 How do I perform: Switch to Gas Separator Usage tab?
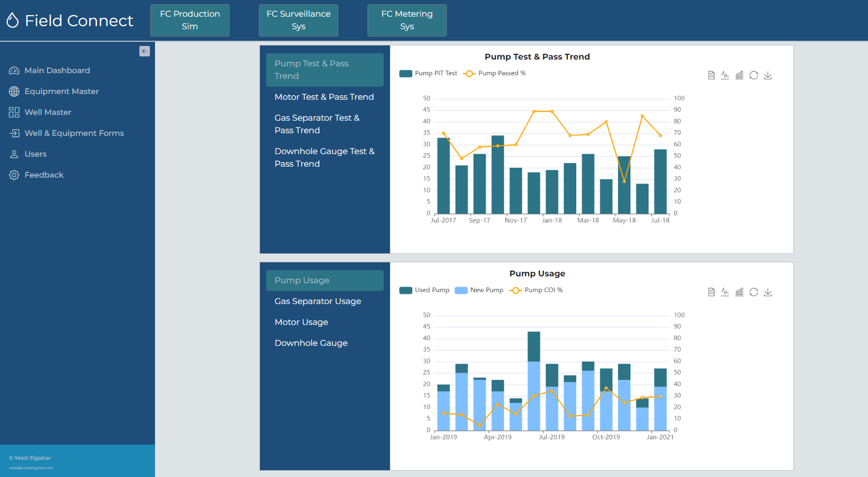(x=318, y=301)
